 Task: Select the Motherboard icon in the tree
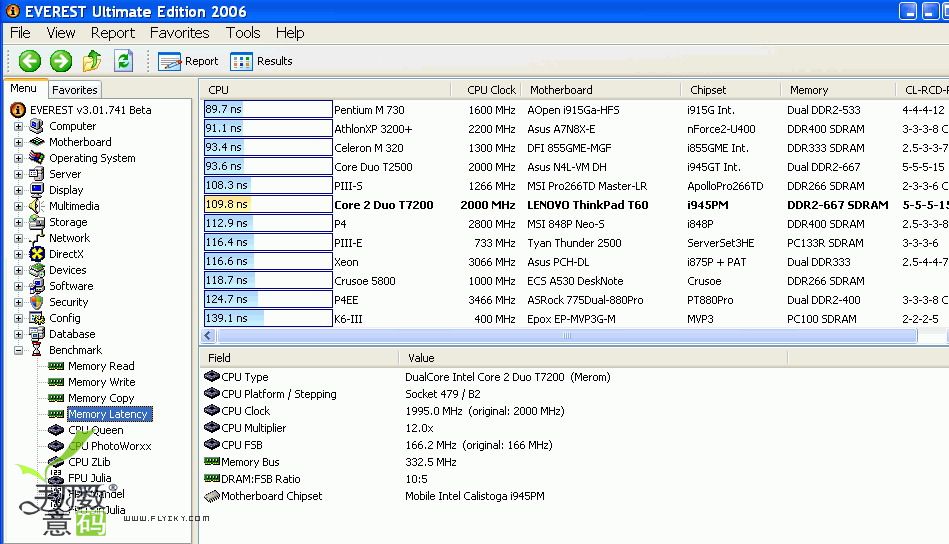36,142
